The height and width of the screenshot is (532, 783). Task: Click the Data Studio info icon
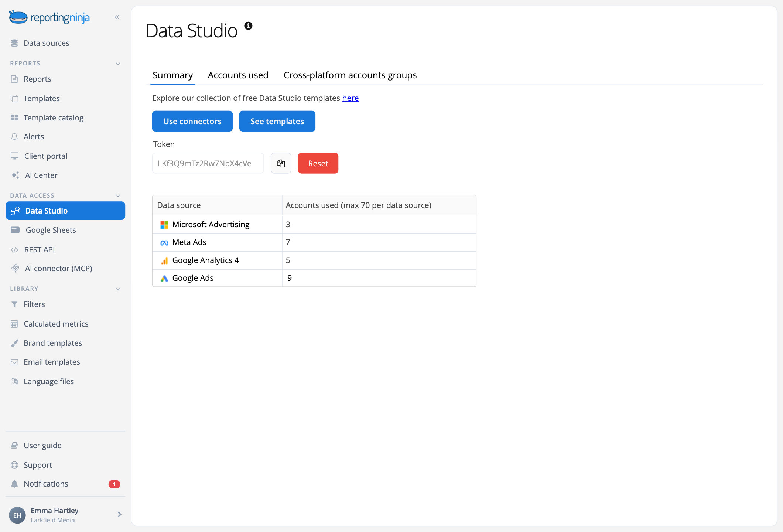tap(248, 25)
